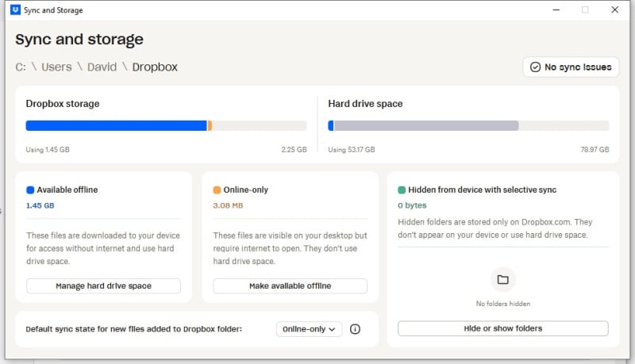635x364 pixels.
Task: Click the 0 bytes hidden value
Action: (412, 205)
